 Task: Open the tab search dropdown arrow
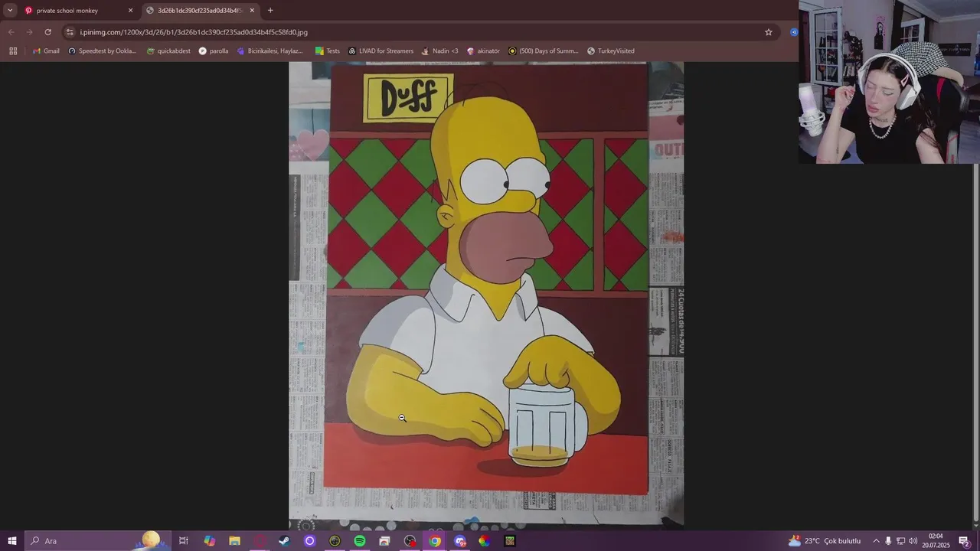[x=10, y=11]
